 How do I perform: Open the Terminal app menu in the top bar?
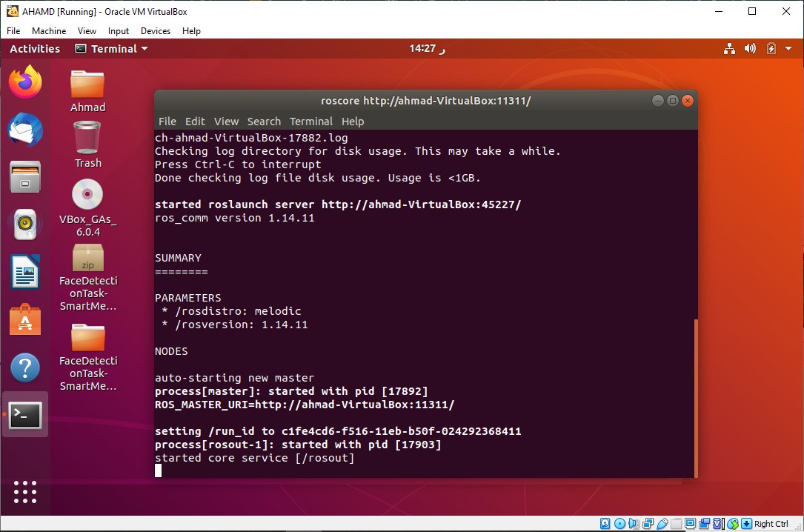110,48
